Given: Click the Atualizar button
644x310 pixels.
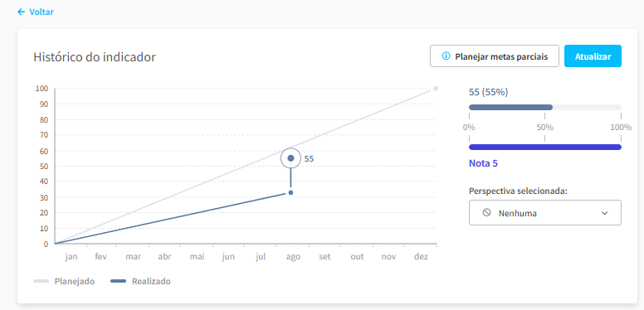Looking at the screenshot, I should coord(593,56).
